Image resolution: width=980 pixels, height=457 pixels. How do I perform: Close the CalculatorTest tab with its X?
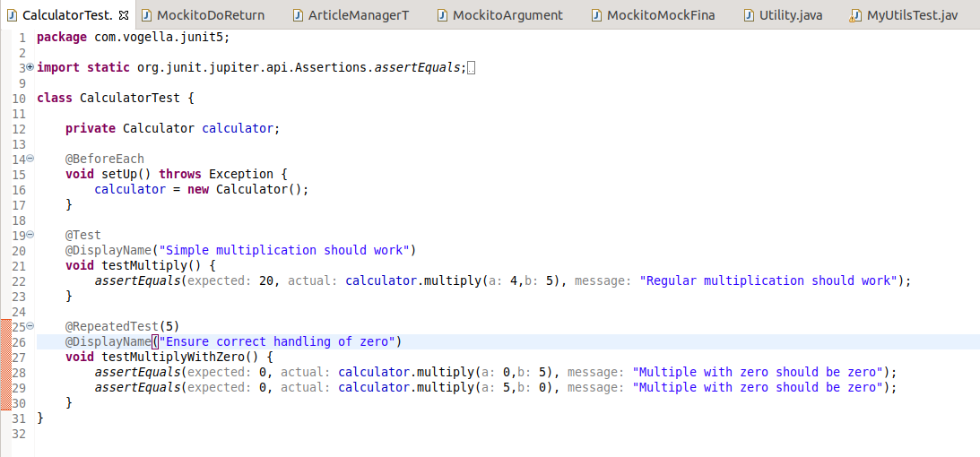[x=123, y=15]
